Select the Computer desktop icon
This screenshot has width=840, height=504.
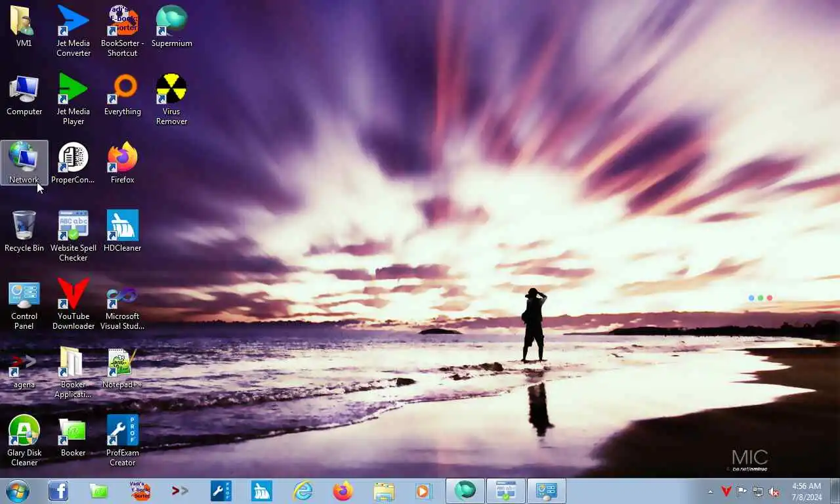[x=24, y=95]
